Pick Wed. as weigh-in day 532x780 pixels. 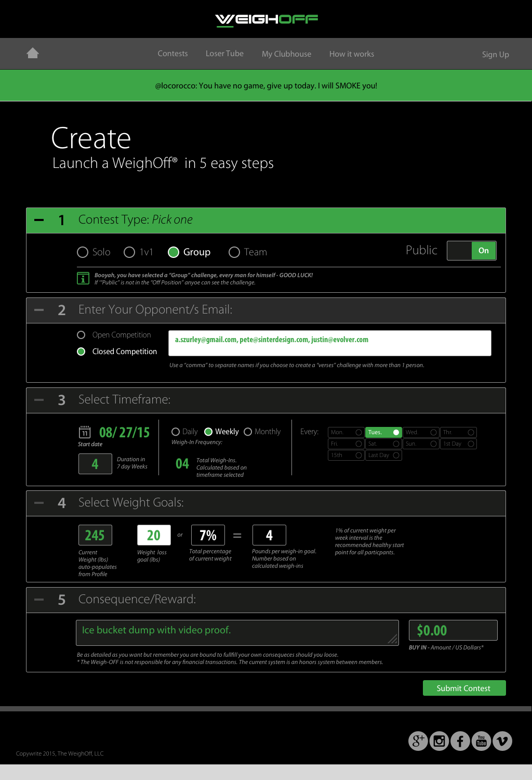(421, 432)
